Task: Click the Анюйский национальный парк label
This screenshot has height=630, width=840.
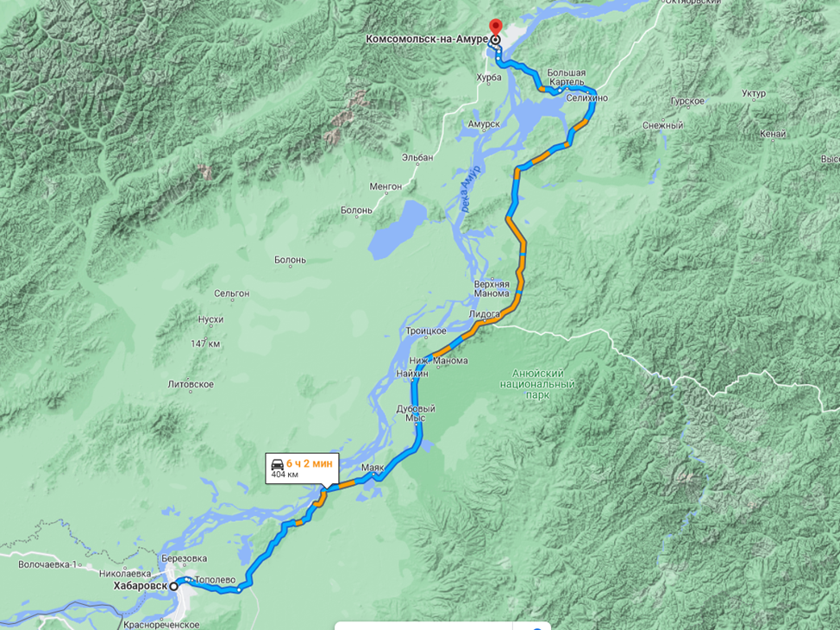Action: pos(537,384)
